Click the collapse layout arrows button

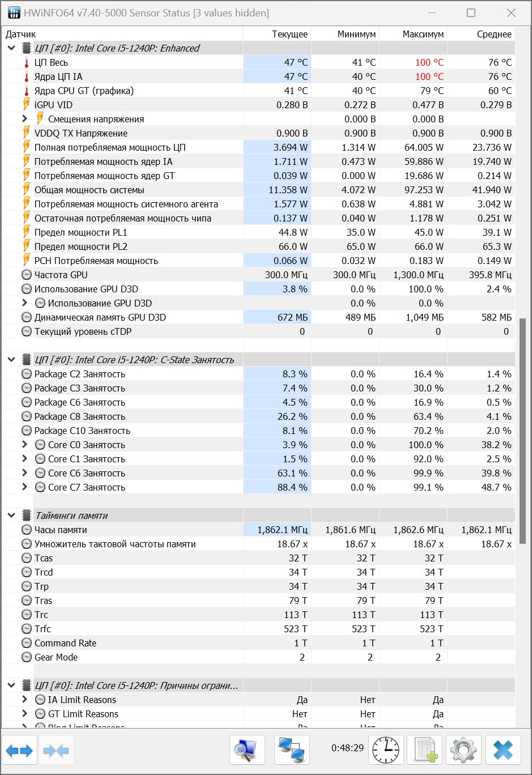pyautogui.click(x=56, y=751)
